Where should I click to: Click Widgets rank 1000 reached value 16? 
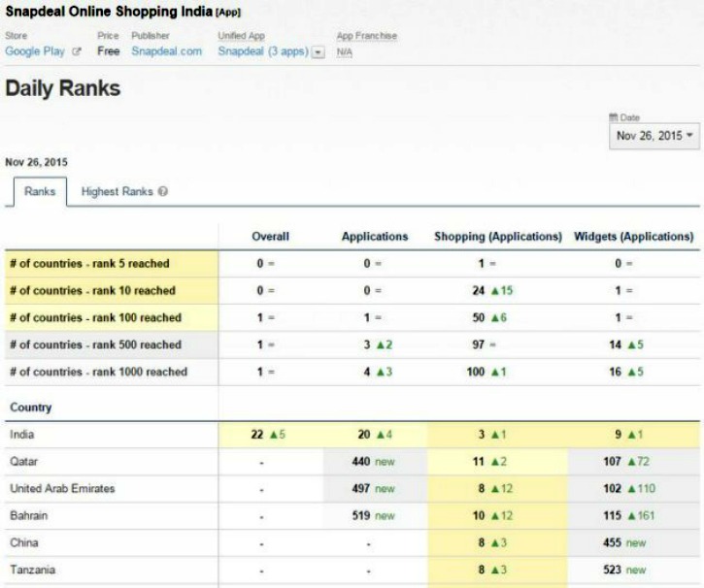tap(615, 372)
